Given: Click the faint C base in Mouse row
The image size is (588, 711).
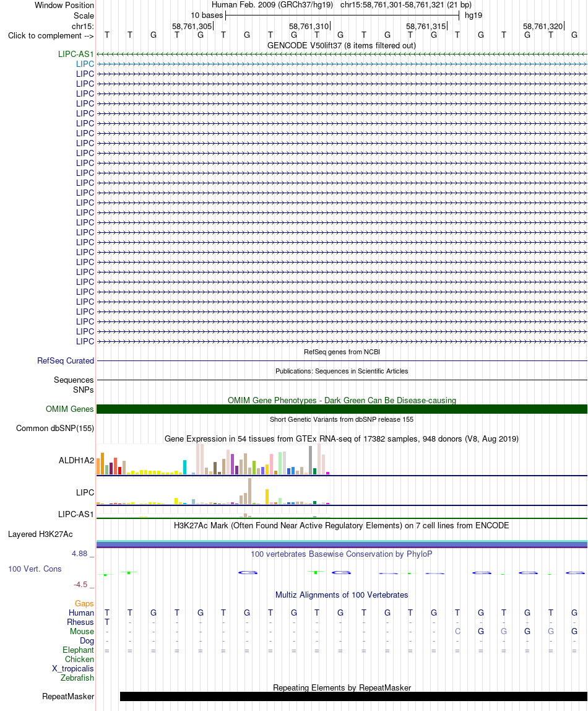Looking at the screenshot, I should point(457,631).
